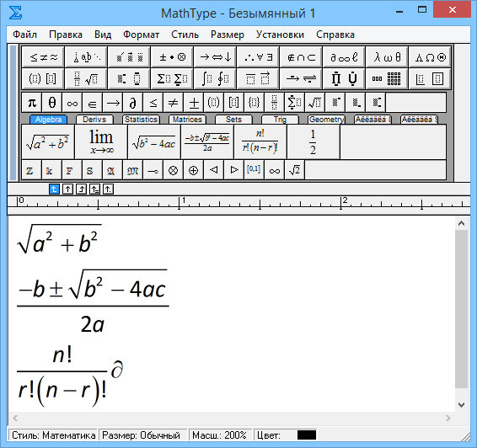Switch to the Matrices tab
This screenshot has width=477, height=448.
pos(187,120)
